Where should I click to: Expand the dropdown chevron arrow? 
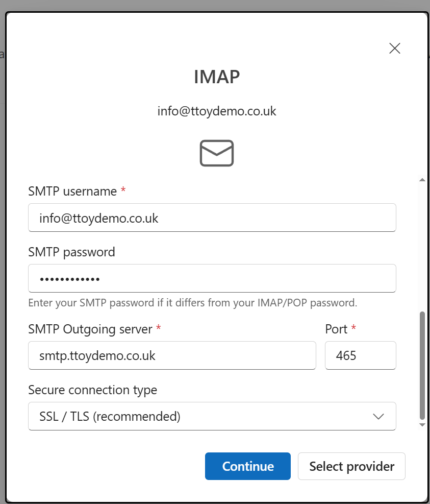[378, 416]
